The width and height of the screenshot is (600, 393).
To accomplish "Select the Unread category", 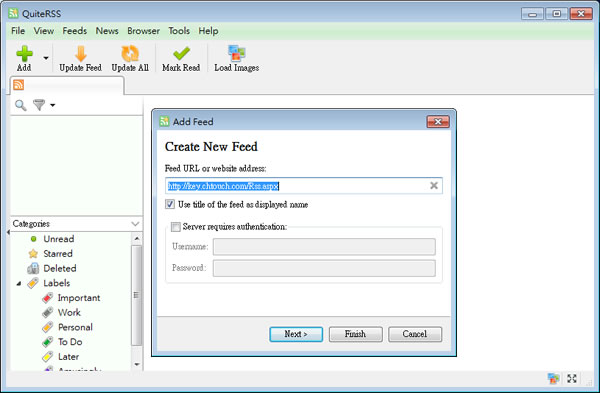I will click(59, 239).
